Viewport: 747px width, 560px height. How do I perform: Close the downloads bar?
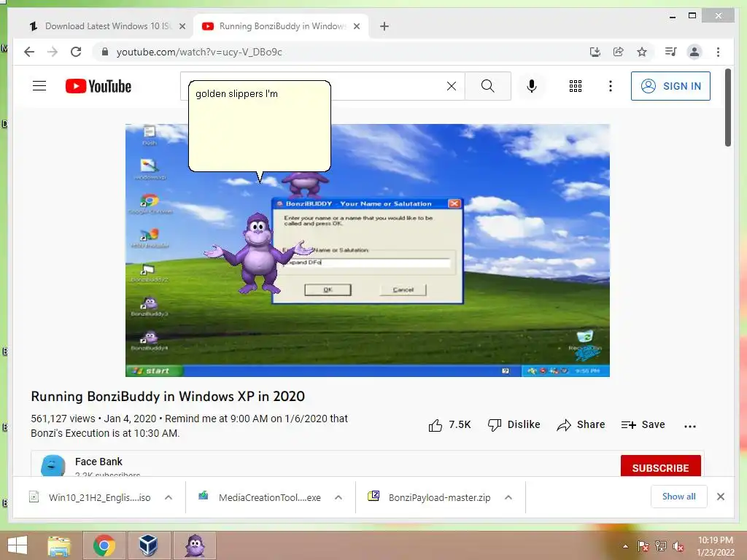pos(720,497)
